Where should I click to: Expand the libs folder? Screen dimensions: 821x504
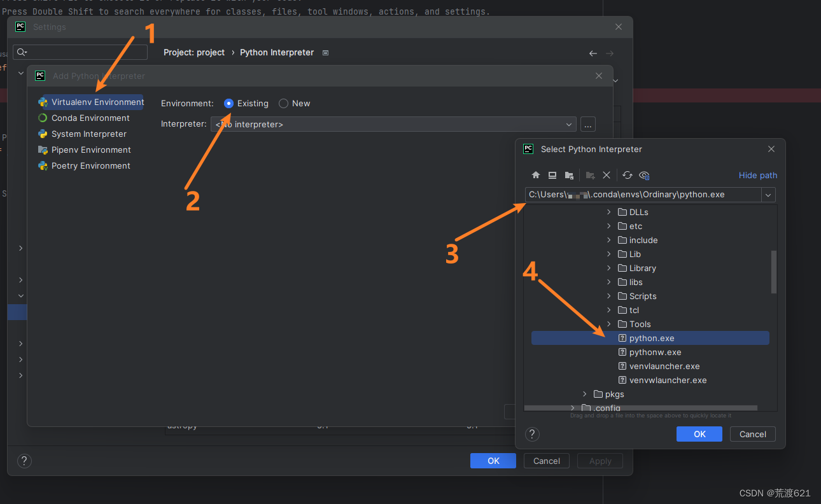click(608, 282)
